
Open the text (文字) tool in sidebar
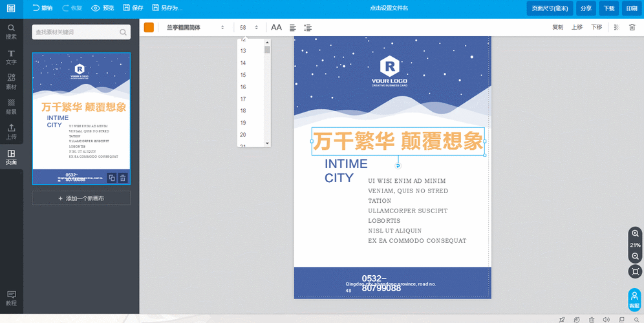(11, 57)
